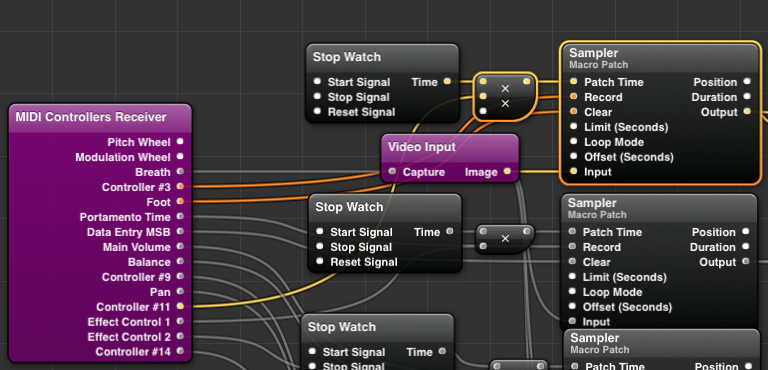Image resolution: width=768 pixels, height=370 pixels.
Task: Click the Controller #14 output port
Action: pyautogui.click(x=180, y=351)
